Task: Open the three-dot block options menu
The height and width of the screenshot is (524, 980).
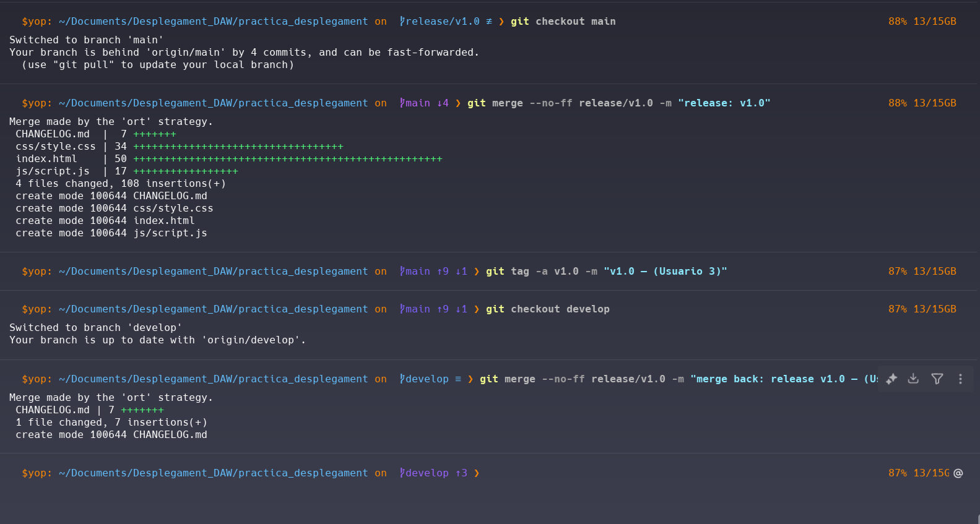Action: click(960, 379)
